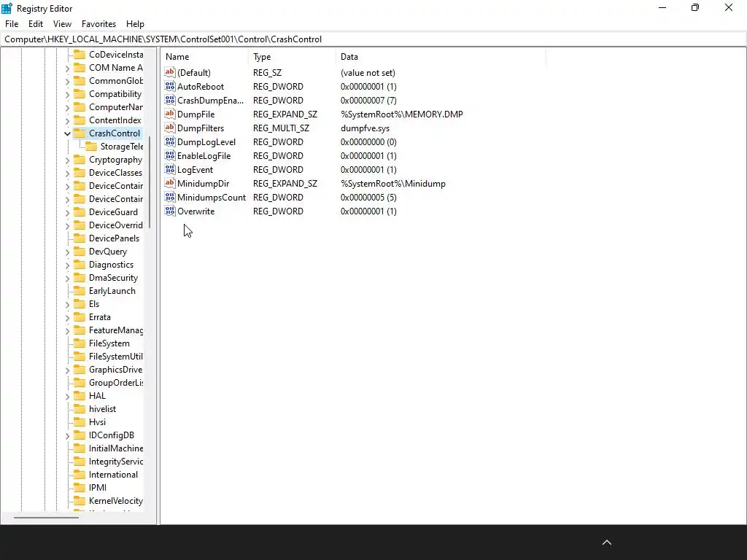Click the EarlyLaunch folder icon
Screen dimensions: 747x560
[80, 291]
